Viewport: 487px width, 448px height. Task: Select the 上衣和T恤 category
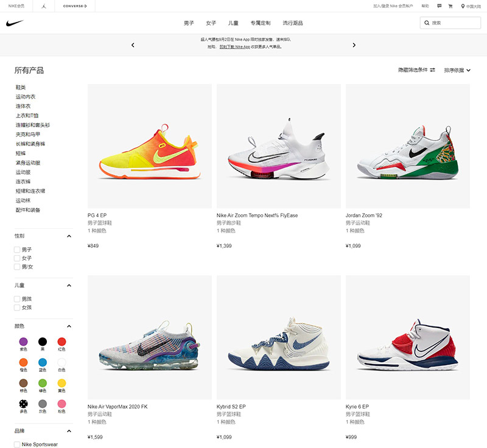27,116
